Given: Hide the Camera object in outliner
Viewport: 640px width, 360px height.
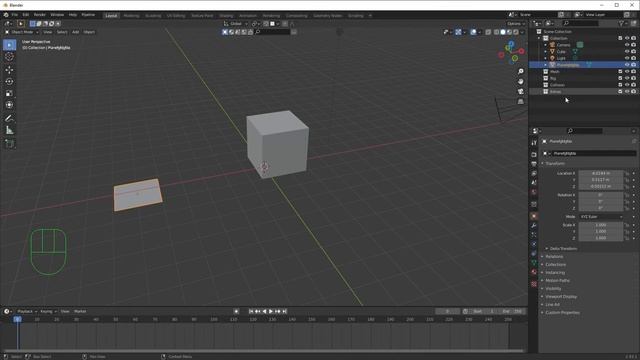Looking at the screenshot, I should (627, 45).
